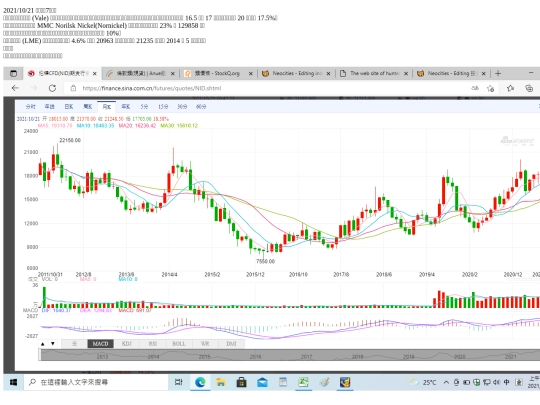Select the 5分 chart period
Viewport: 540px width, 405px height.
click(x=144, y=107)
